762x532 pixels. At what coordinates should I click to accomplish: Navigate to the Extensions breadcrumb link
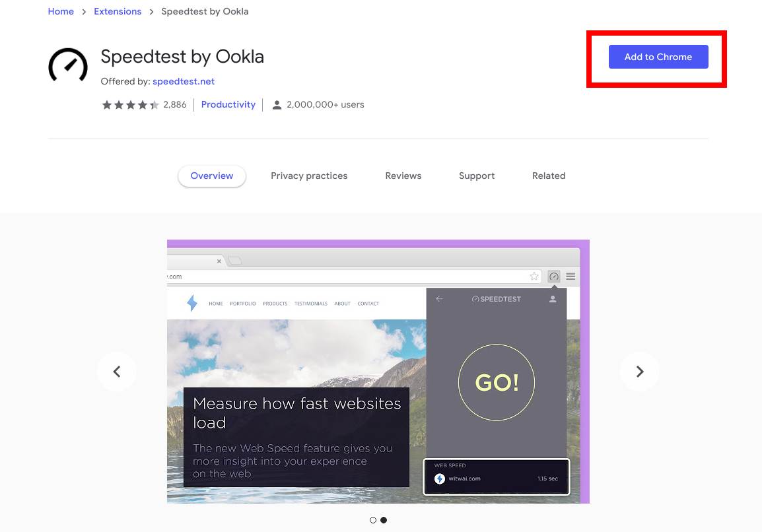(118, 11)
